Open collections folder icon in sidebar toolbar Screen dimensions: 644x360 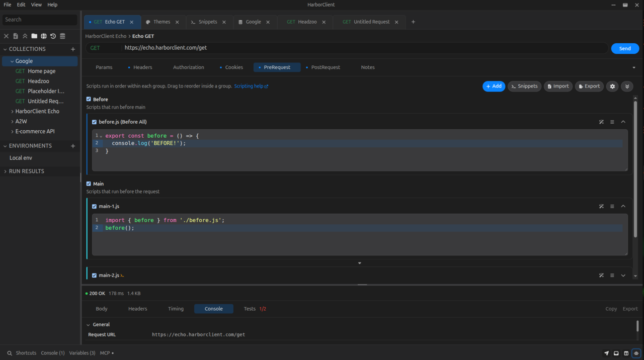[34, 36]
